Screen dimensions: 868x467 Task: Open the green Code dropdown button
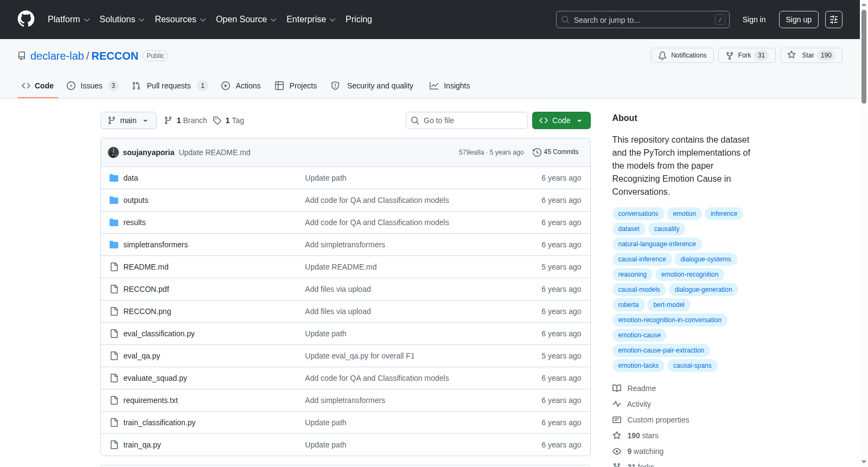pyautogui.click(x=561, y=120)
